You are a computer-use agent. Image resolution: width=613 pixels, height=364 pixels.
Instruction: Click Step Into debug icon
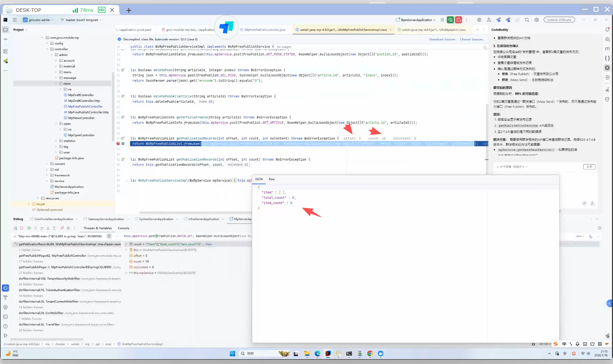[x=48, y=228]
